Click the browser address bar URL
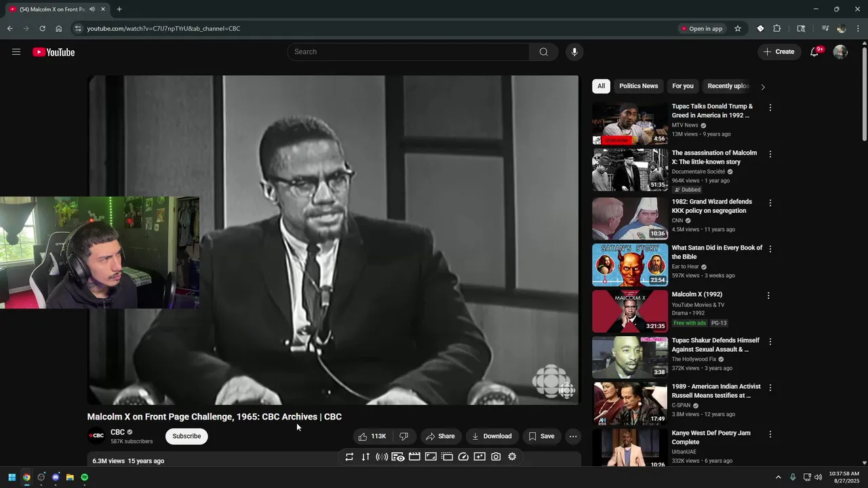This screenshot has height=488, width=868. tap(163, 28)
